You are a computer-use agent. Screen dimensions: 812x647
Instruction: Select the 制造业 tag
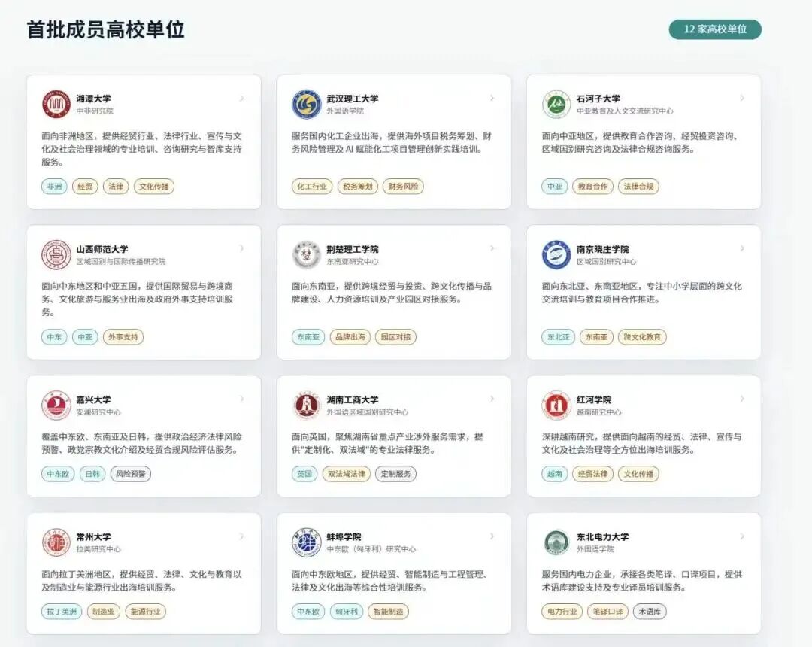104,612
